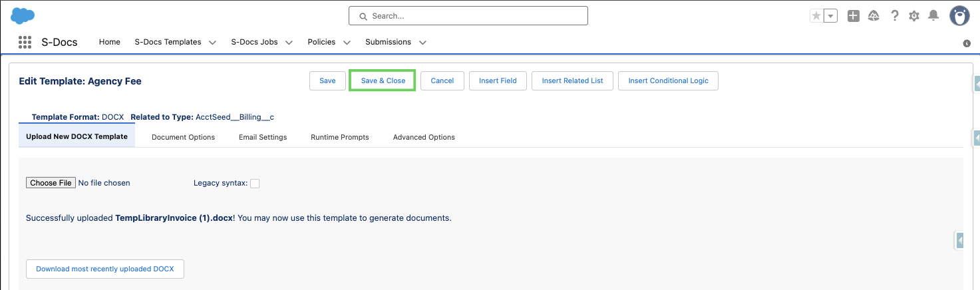Viewport: 980px width, 290px height.
Task: Click the Edit Template: Agency Fee heading
Action: coord(80,81)
